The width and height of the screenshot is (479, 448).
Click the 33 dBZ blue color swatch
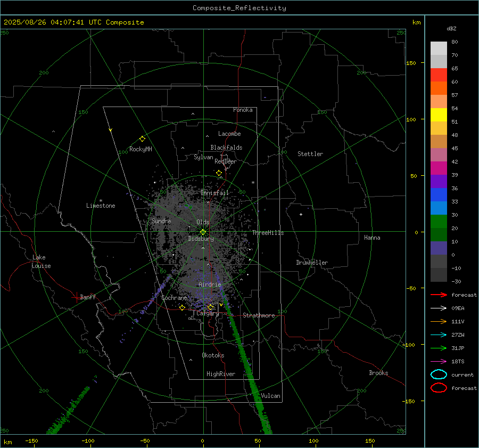pyautogui.click(x=439, y=208)
